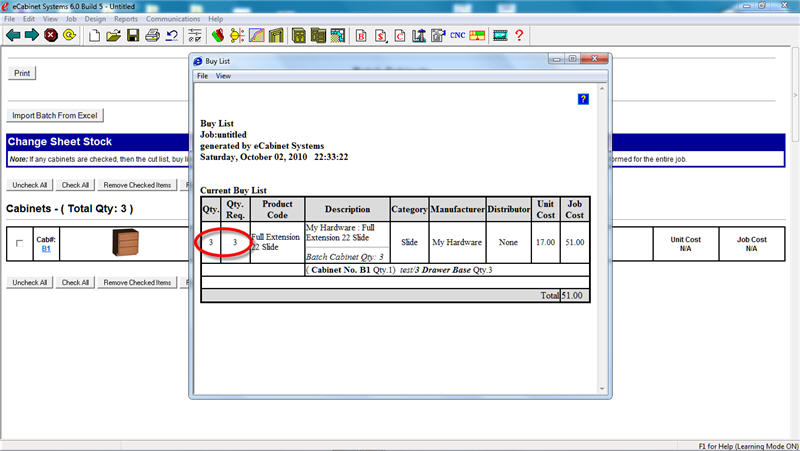The width and height of the screenshot is (800, 451).
Task: Click the blue help icon in Buy List
Action: pyautogui.click(x=583, y=99)
